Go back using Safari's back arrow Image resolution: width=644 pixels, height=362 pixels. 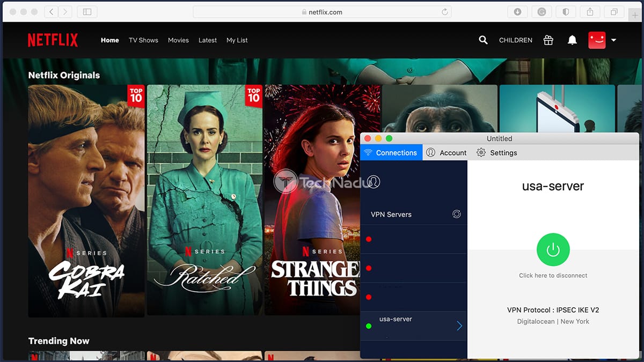[52, 12]
